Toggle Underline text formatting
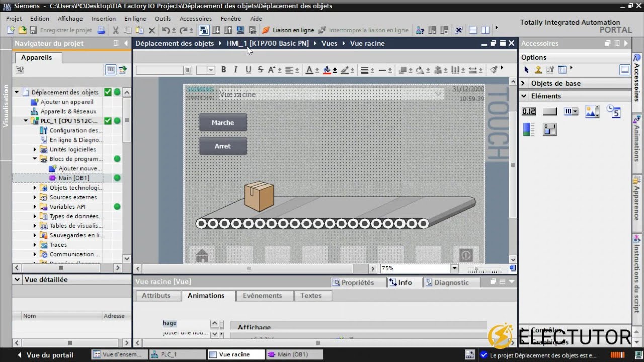This screenshot has width=644, height=362. tap(248, 70)
